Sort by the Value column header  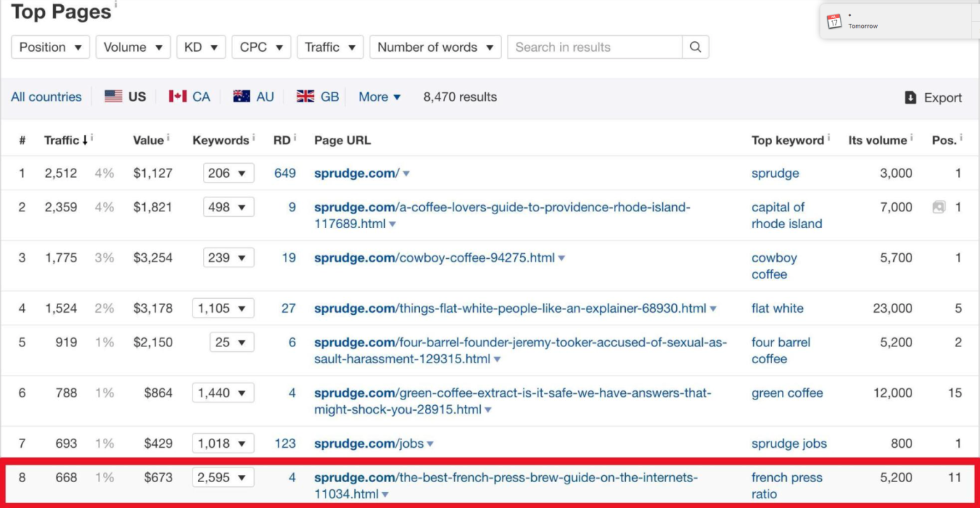point(148,140)
